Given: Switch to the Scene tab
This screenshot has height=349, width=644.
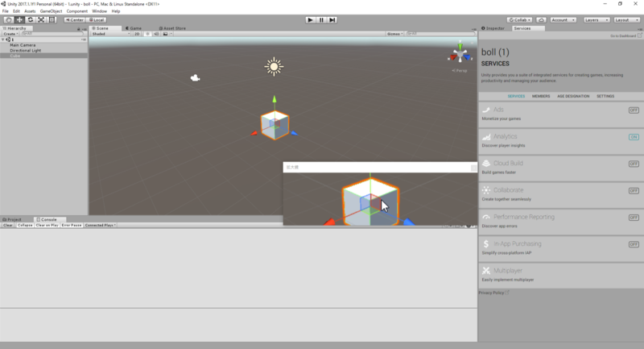Looking at the screenshot, I should (101, 28).
